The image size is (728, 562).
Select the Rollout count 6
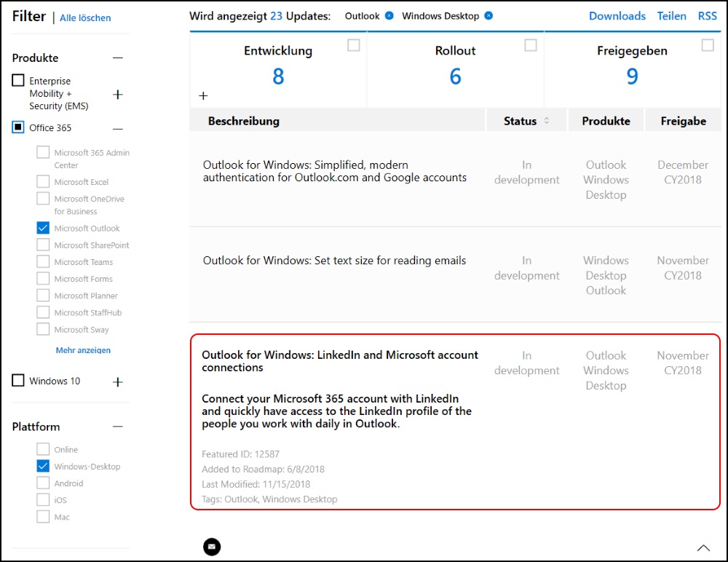455,76
